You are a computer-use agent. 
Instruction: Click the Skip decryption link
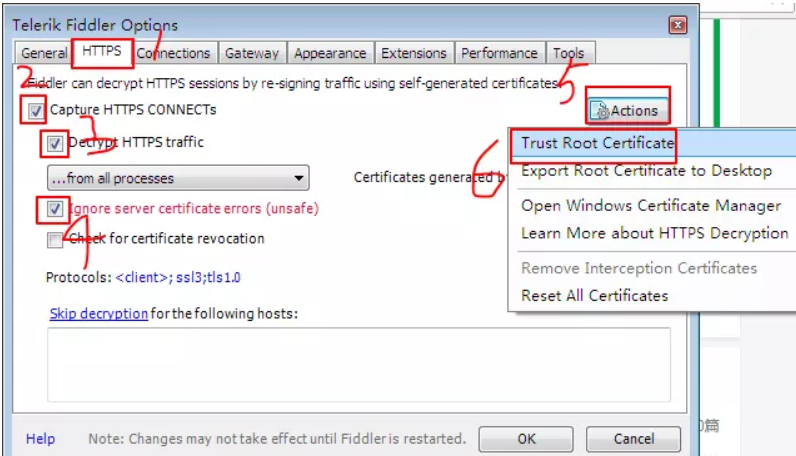click(x=98, y=314)
